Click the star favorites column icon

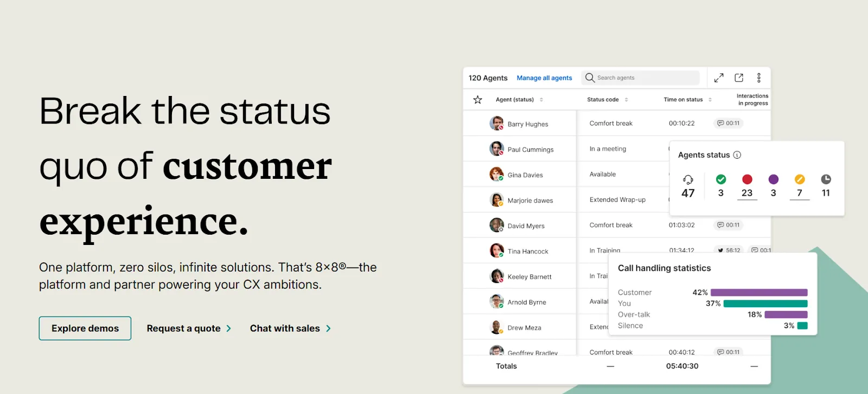point(477,100)
